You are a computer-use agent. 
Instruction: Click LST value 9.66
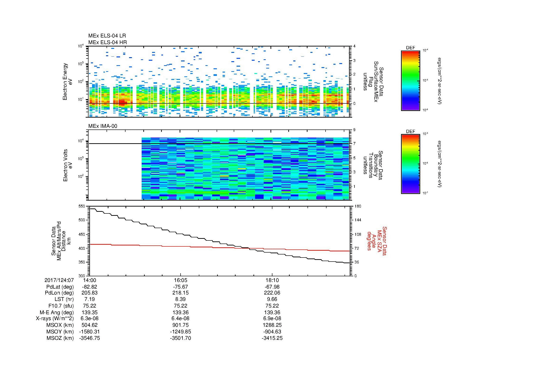coord(272,299)
